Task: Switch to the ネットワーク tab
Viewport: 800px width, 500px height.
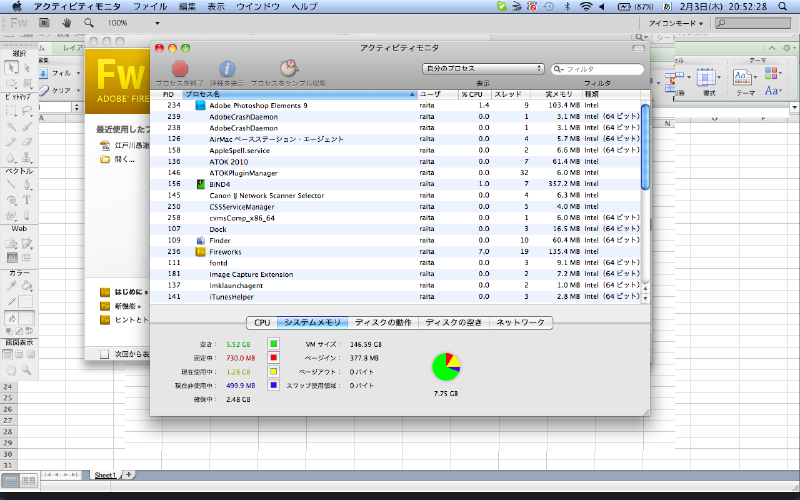Action: tap(521, 322)
